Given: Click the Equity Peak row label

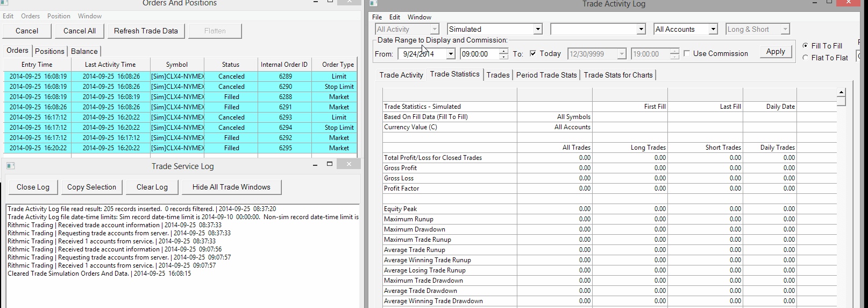Looking at the screenshot, I should (401, 209).
